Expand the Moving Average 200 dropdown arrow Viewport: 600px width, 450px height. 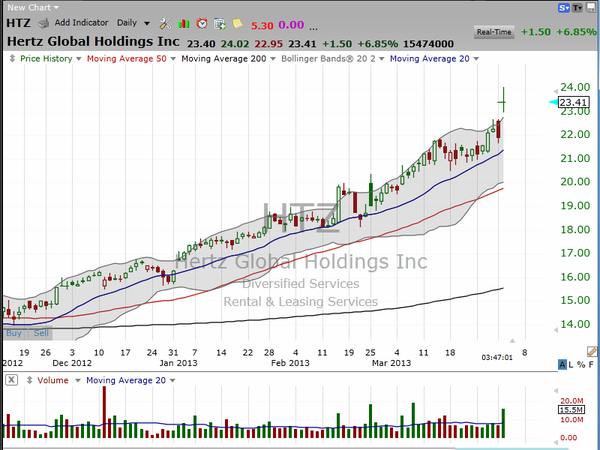[273, 59]
